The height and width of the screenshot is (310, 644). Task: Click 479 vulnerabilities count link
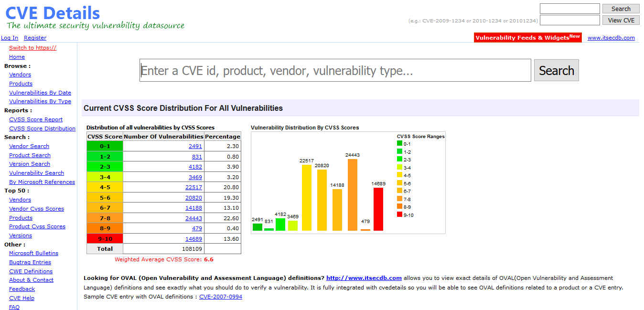click(x=197, y=228)
